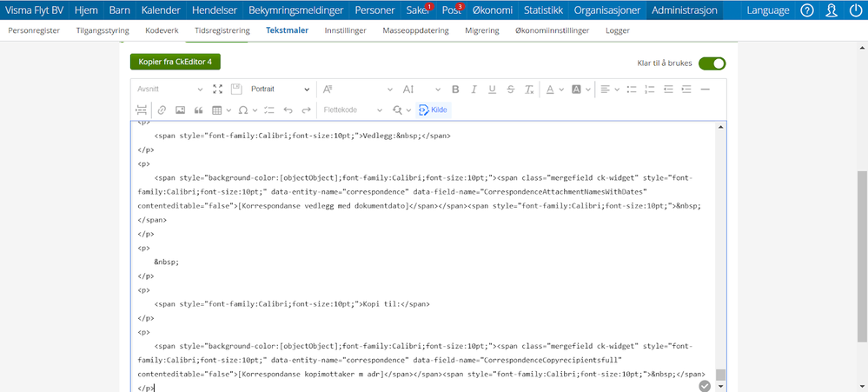
Task: Open the font size dropdown
Action: 421,90
